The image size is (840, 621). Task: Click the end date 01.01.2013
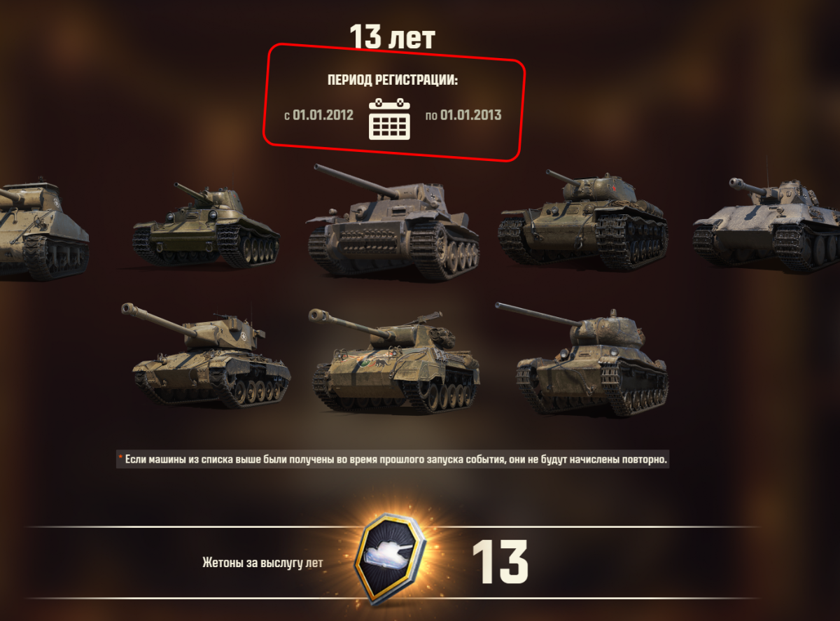click(x=470, y=115)
